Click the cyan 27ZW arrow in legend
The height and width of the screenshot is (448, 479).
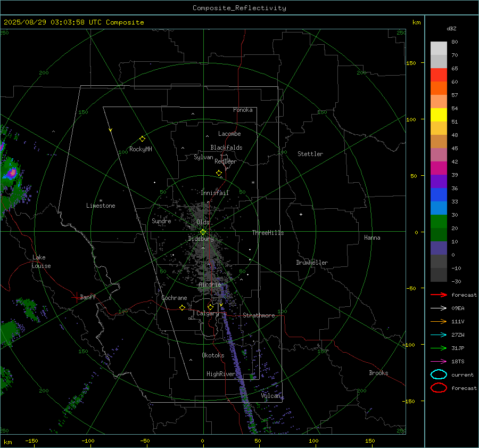click(439, 335)
